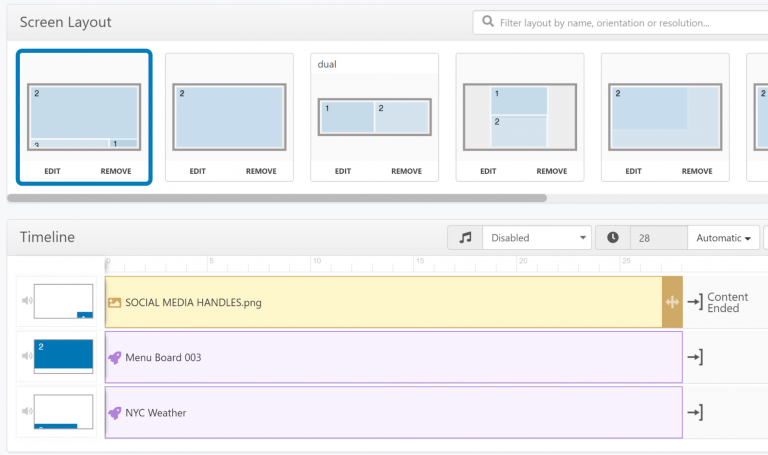The image size is (768, 455).
Task: Select zone 2 thumbnail of Menu Board track
Action: [63, 357]
